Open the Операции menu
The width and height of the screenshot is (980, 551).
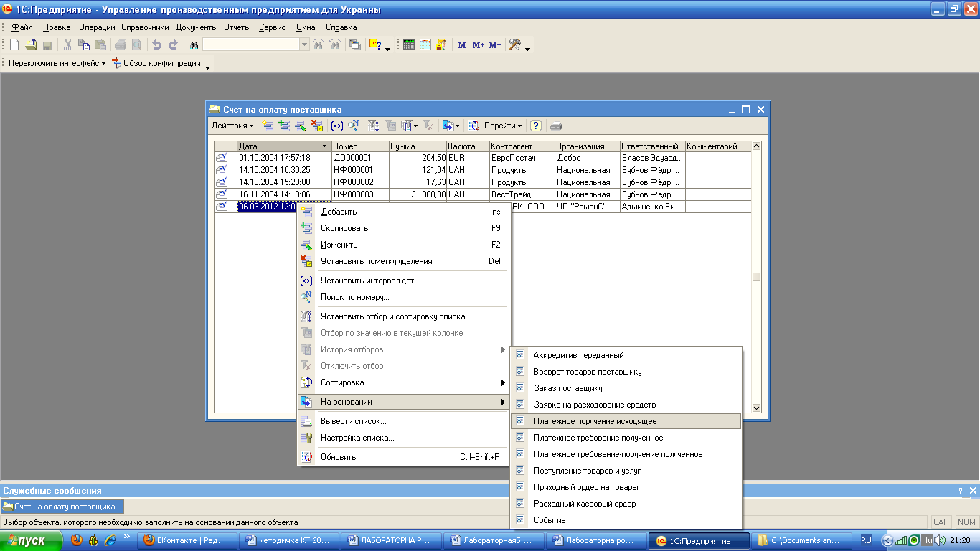97,27
